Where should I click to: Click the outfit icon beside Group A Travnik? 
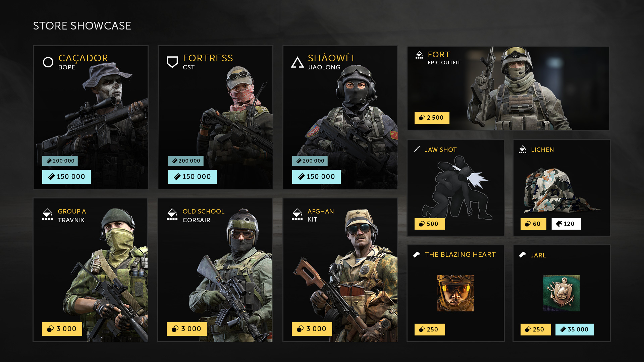coord(47,214)
